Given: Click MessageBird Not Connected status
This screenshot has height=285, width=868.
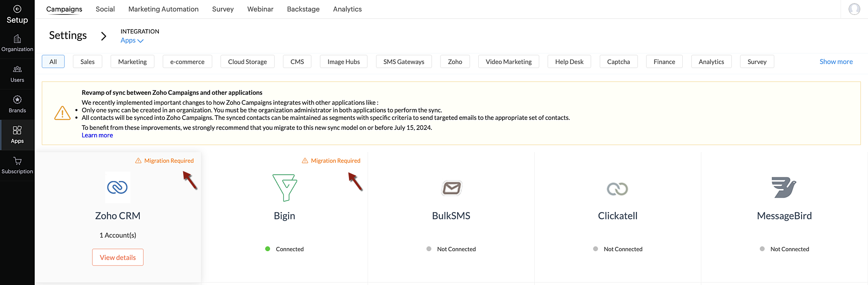Looking at the screenshot, I should point(785,249).
